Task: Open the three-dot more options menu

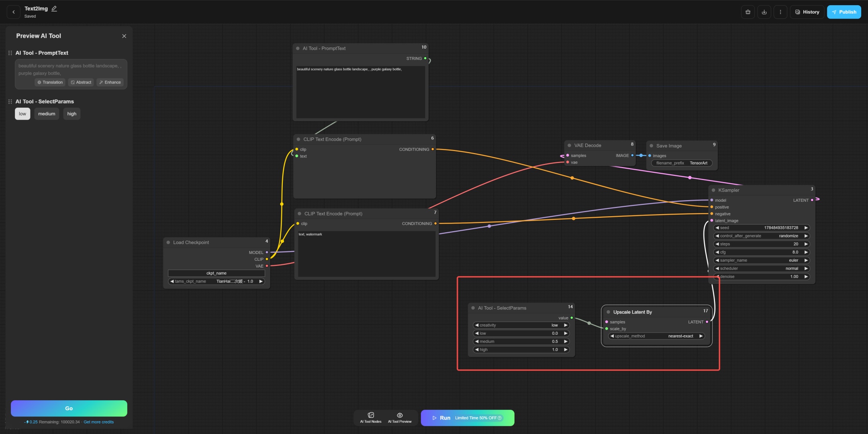Action: click(780, 12)
